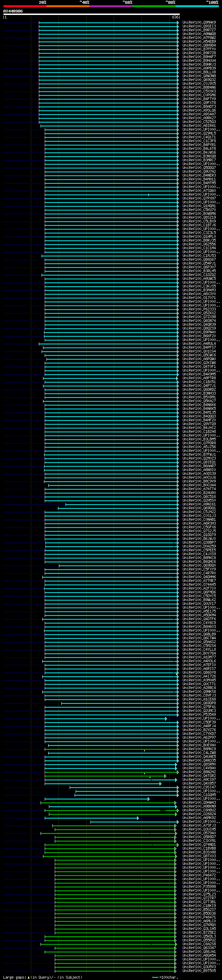
Task: Click the Large gaps legend text
Action: tap(43, 977)
